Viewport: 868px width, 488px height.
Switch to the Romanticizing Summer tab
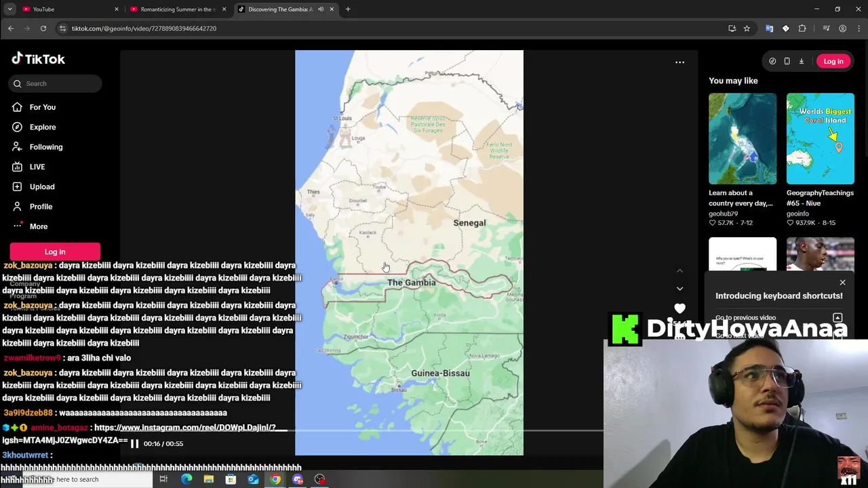[178, 9]
